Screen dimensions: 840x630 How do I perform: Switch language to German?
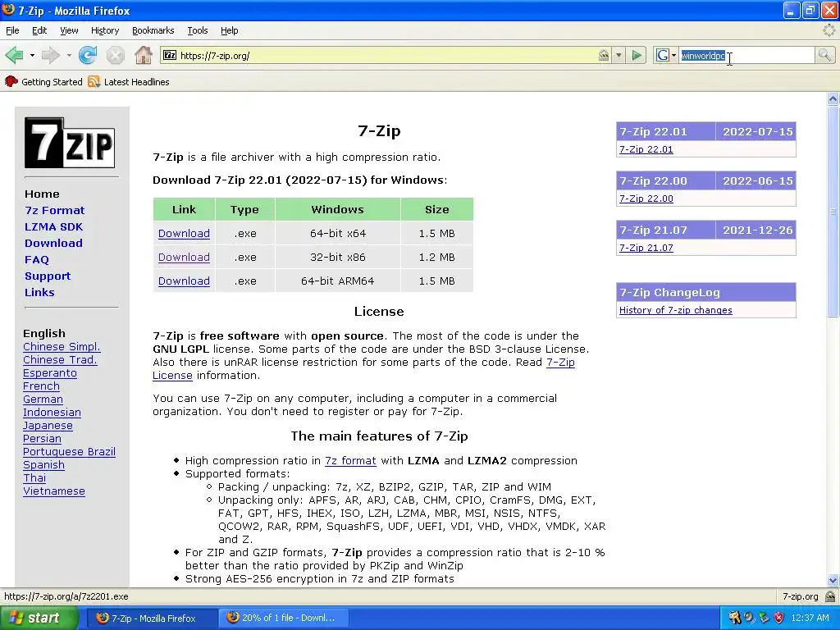[43, 399]
